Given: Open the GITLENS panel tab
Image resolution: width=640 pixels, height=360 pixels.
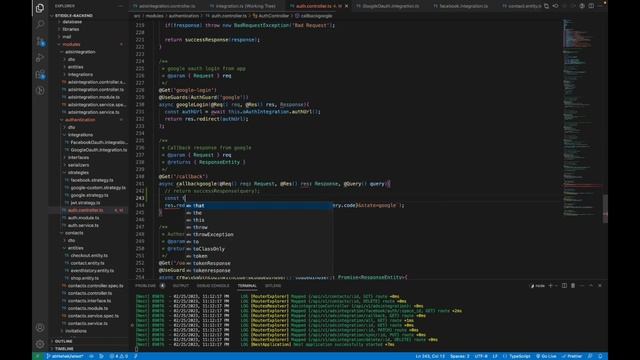Looking at the screenshot, I should [273, 286].
